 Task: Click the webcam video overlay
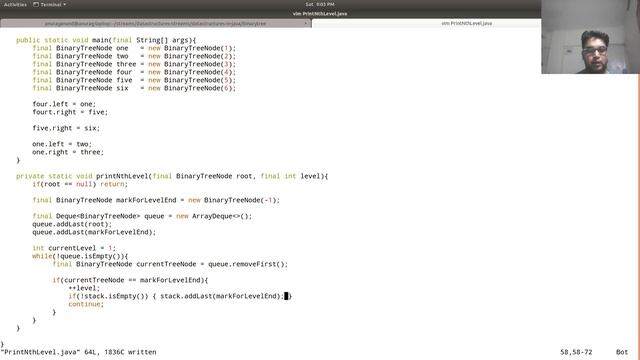coord(590,37)
